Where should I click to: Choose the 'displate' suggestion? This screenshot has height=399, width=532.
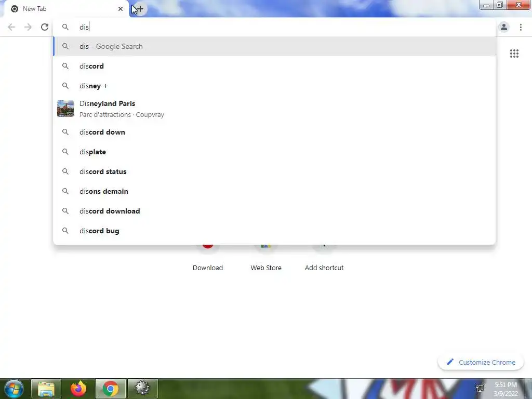pyautogui.click(x=274, y=152)
